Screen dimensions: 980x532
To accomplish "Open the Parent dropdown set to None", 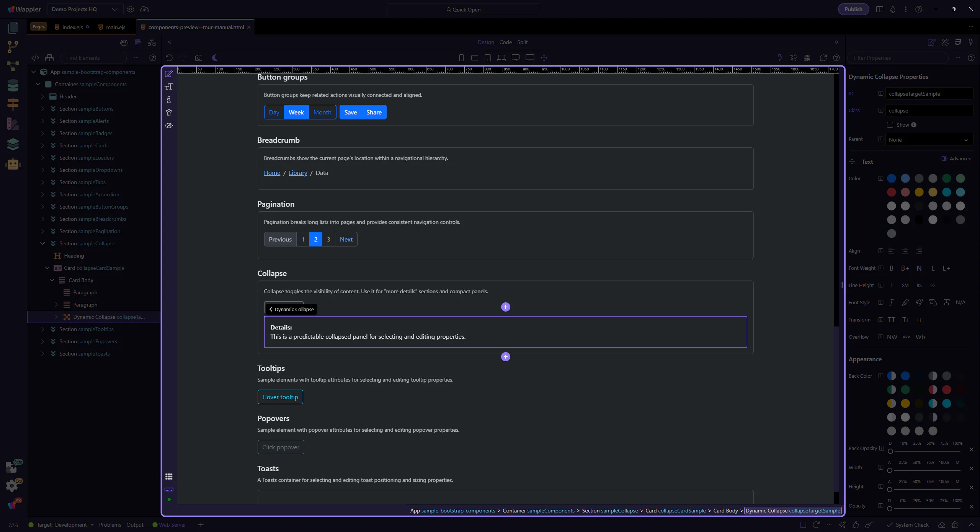I will click(x=929, y=140).
